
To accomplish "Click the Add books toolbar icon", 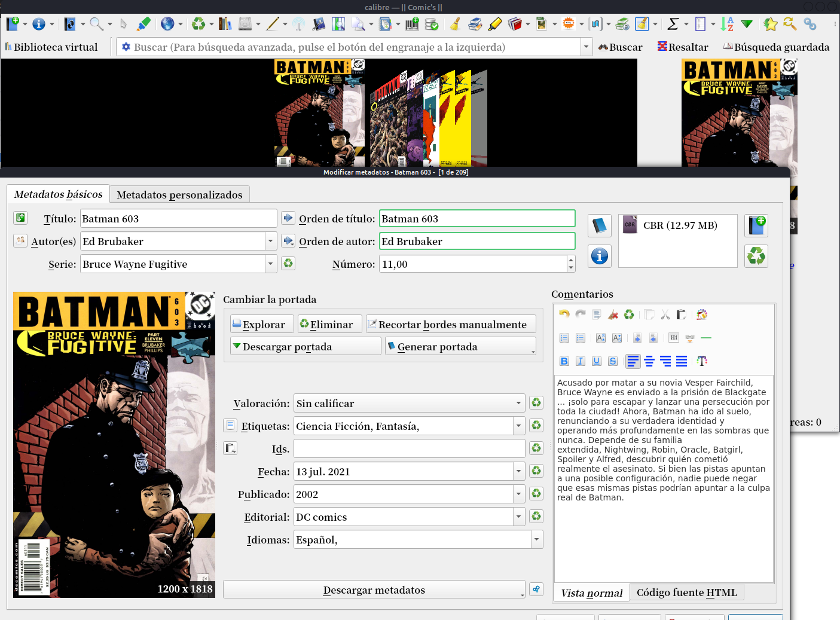I will [12, 24].
